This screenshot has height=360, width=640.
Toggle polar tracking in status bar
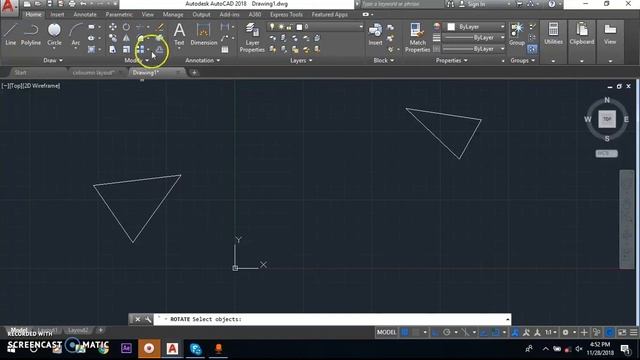tap(447, 332)
